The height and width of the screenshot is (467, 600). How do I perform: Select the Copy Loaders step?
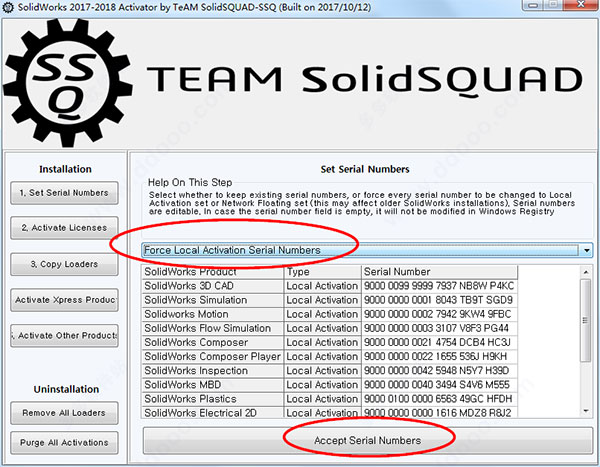click(64, 264)
